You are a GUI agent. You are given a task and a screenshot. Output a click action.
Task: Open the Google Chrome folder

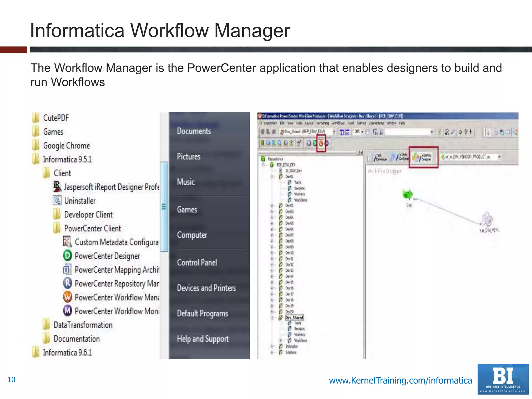pos(61,145)
